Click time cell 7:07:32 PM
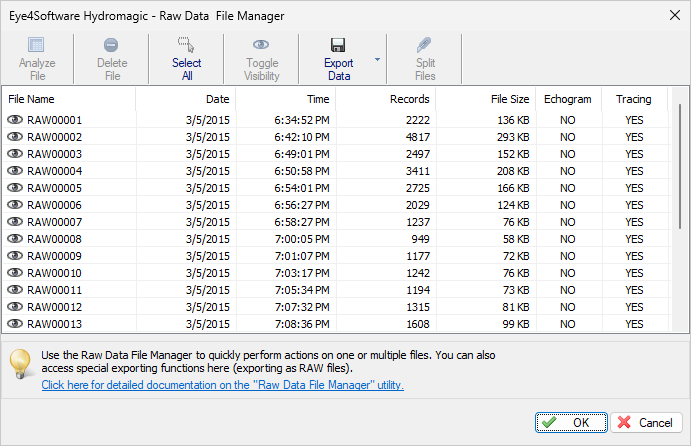Viewport: 691px width, 446px height. pos(302,307)
